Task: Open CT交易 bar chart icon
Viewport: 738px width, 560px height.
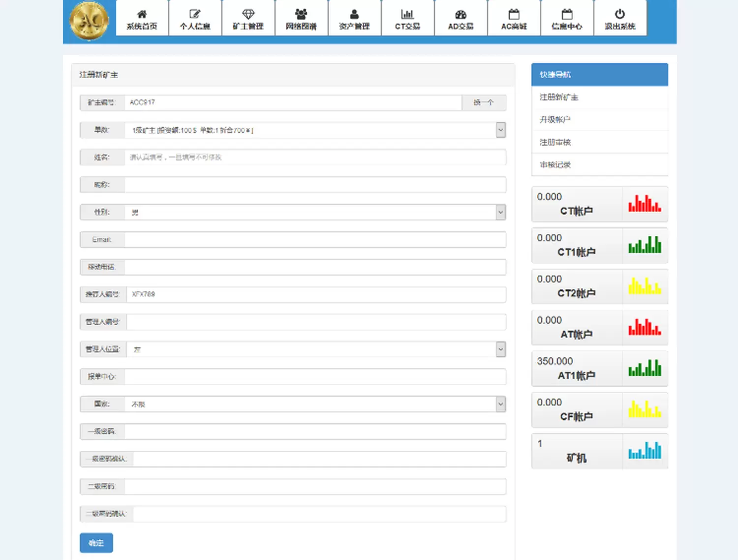Action: click(x=407, y=14)
